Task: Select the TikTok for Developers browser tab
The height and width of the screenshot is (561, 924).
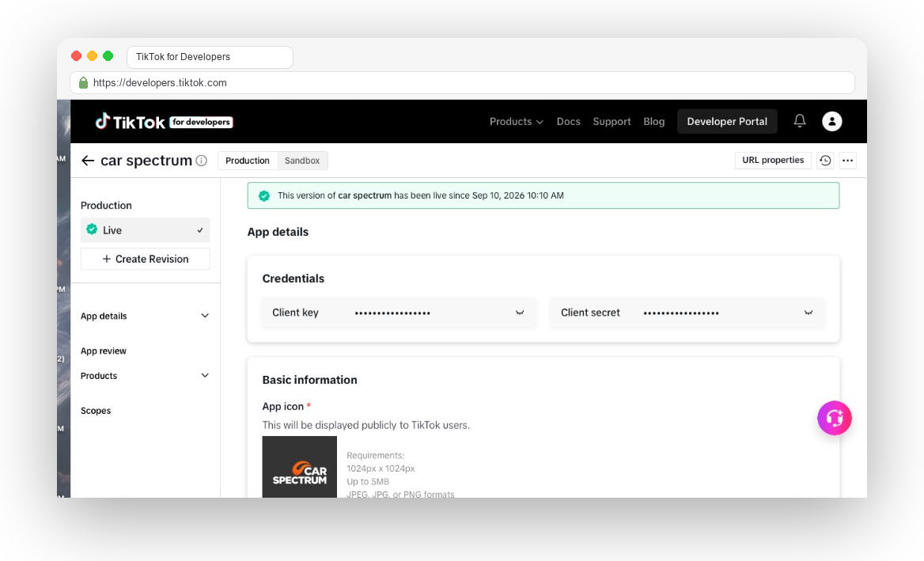Action: pos(210,57)
